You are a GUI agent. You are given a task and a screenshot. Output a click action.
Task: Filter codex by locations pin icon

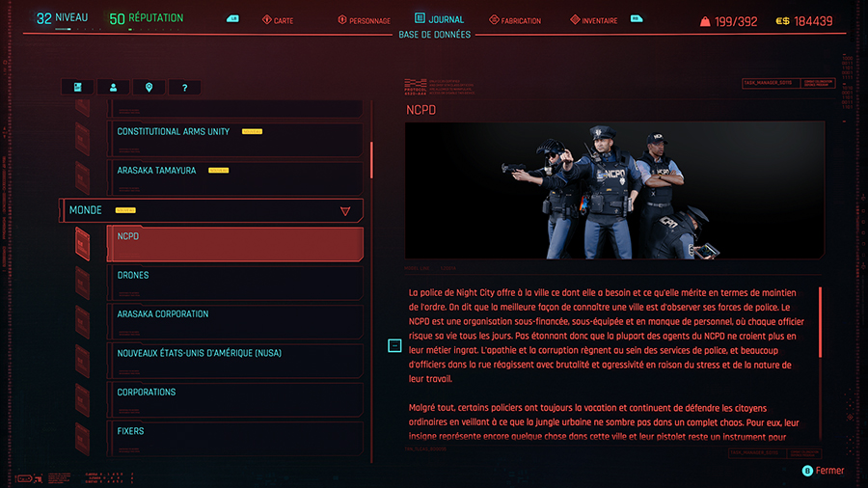click(149, 87)
